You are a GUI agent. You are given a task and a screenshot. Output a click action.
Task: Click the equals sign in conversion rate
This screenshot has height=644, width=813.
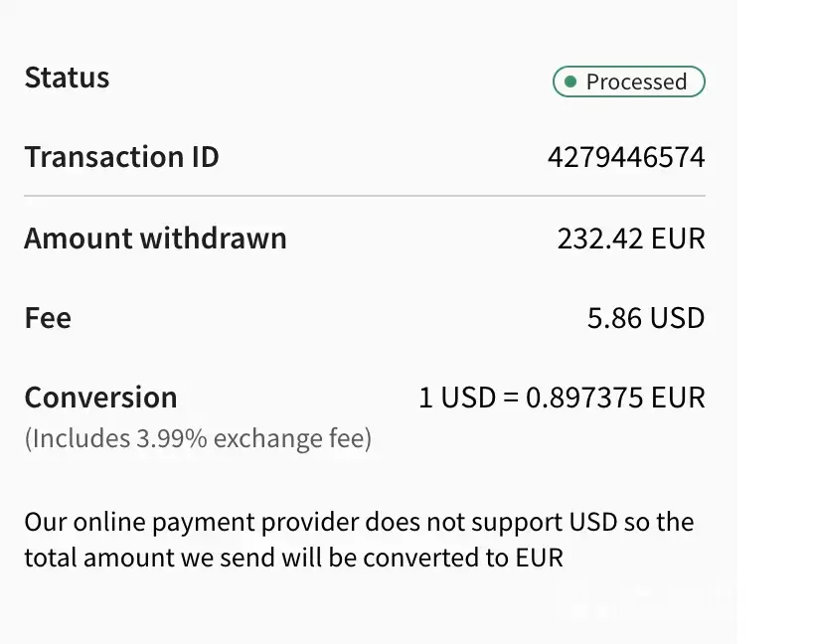coord(510,399)
